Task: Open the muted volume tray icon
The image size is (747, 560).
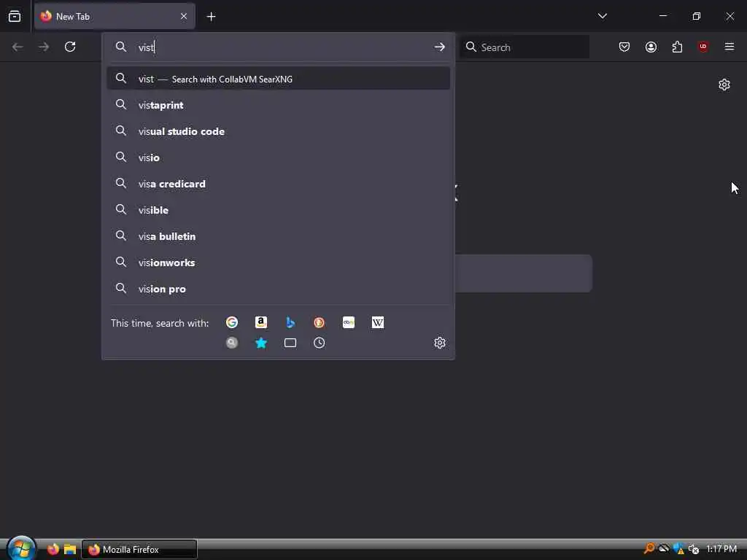Action: (x=694, y=549)
